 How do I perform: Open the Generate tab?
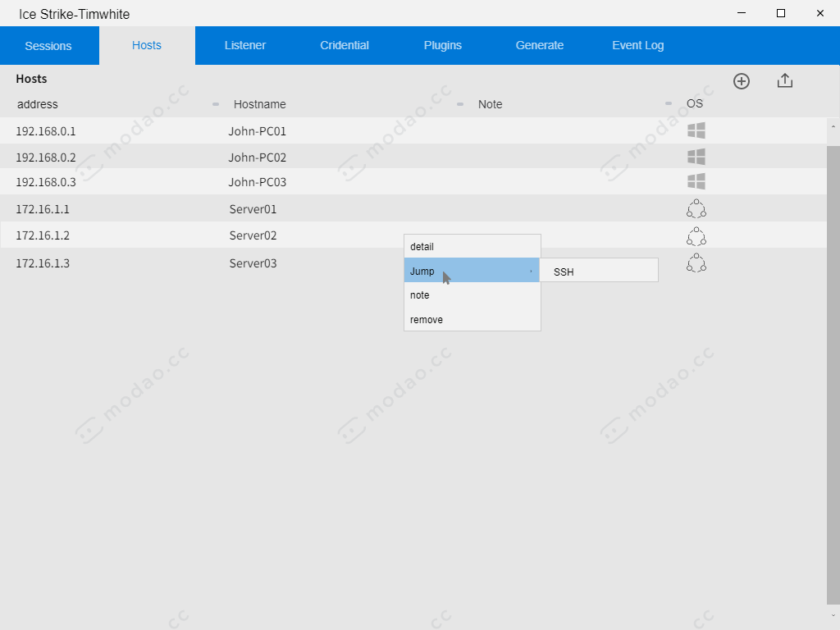539,45
